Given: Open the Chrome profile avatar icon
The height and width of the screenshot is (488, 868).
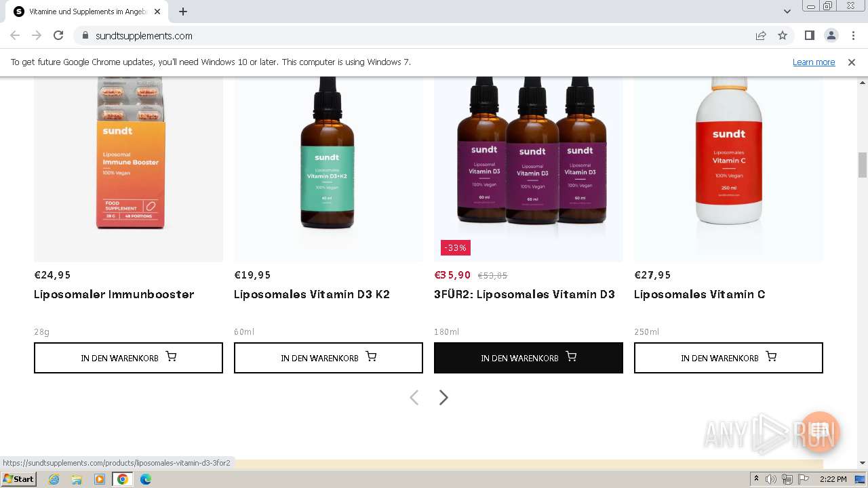Looking at the screenshot, I should coord(831,35).
